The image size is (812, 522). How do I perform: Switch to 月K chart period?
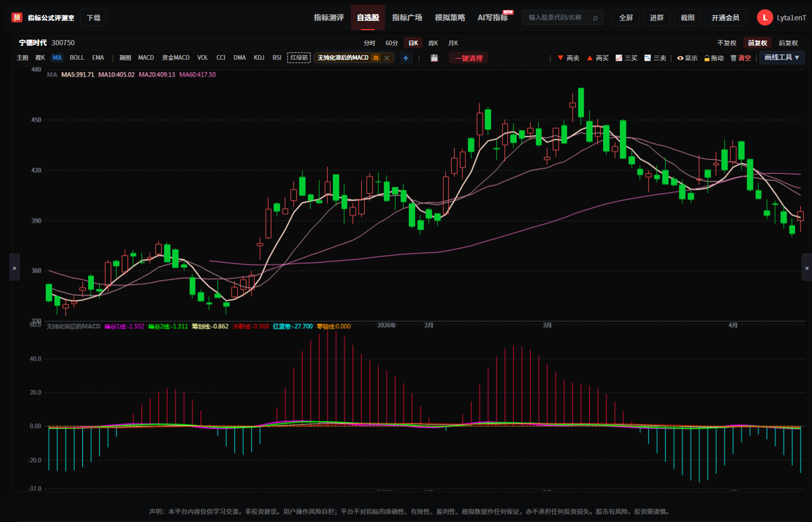click(x=453, y=43)
